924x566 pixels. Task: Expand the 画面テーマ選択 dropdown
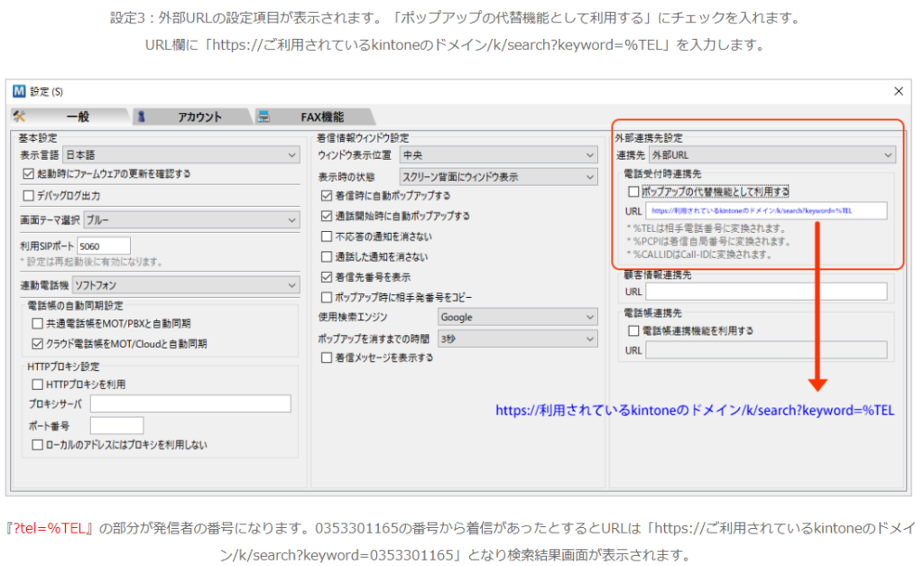pyautogui.click(x=191, y=219)
